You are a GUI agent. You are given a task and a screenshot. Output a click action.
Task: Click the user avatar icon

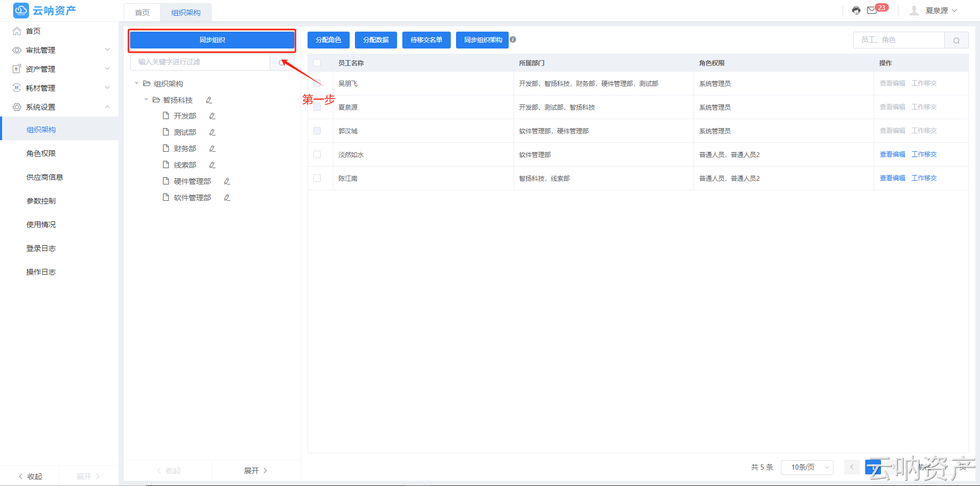914,11
